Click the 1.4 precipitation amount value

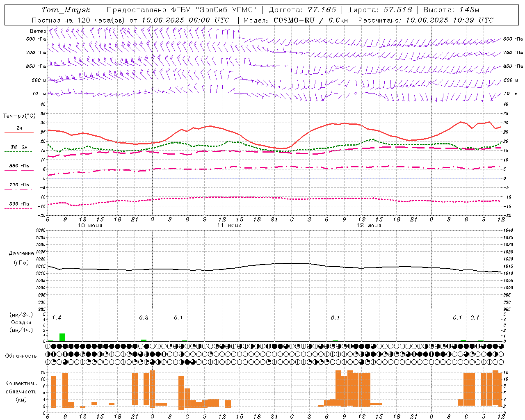tap(56, 318)
